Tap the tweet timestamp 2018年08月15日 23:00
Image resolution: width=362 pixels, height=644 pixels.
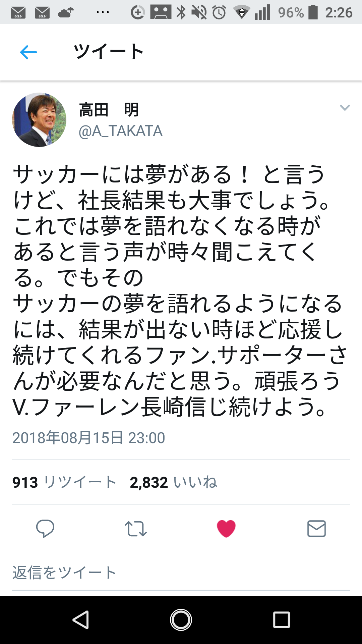click(x=88, y=438)
